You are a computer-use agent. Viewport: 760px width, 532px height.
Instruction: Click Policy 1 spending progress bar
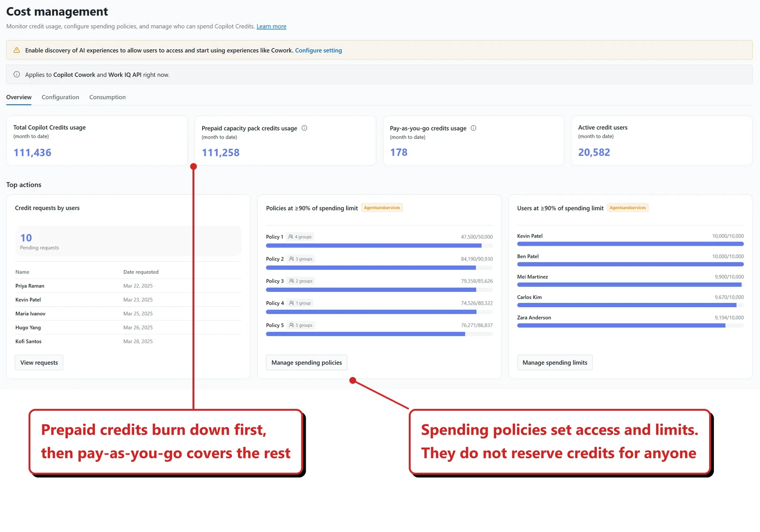379,246
